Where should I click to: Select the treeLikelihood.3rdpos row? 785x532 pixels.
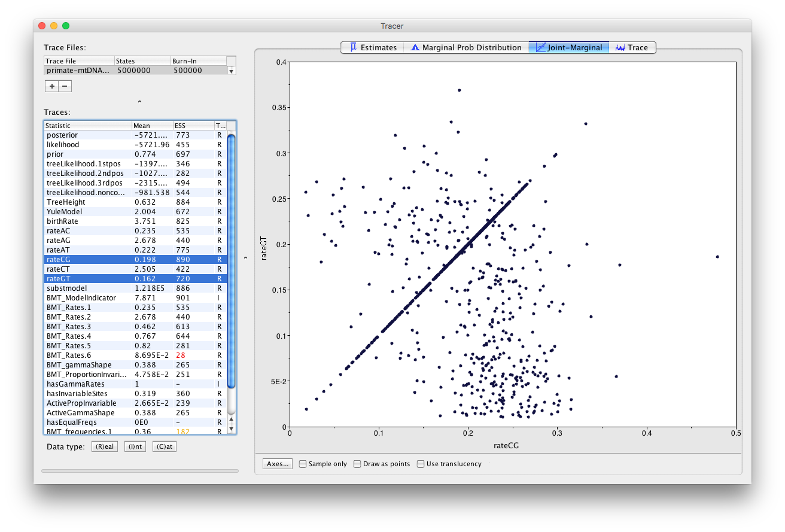(x=136, y=183)
